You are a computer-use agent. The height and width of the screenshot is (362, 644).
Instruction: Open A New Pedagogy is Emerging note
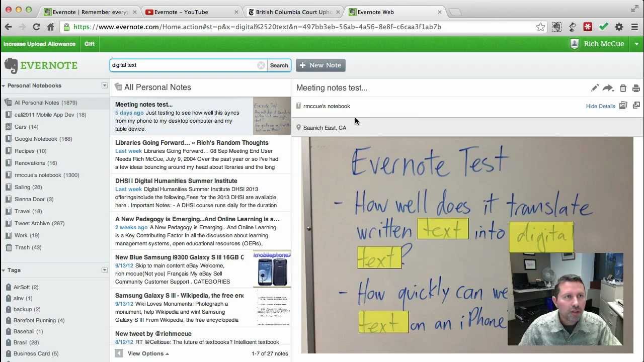point(200,231)
